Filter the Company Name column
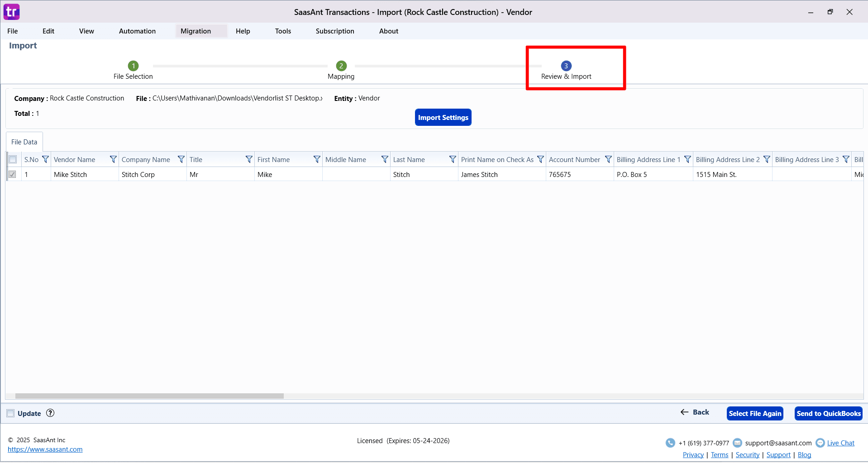The width and height of the screenshot is (868, 463). (x=181, y=159)
